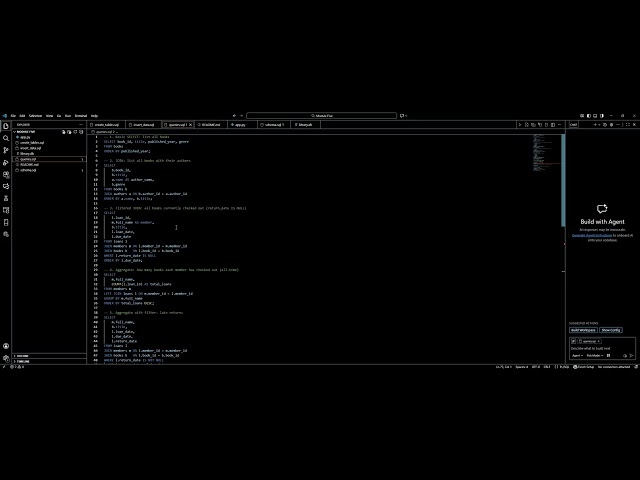Open the Extensions view
Viewport: 640px width, 480px height.
[x=6, y=174]
